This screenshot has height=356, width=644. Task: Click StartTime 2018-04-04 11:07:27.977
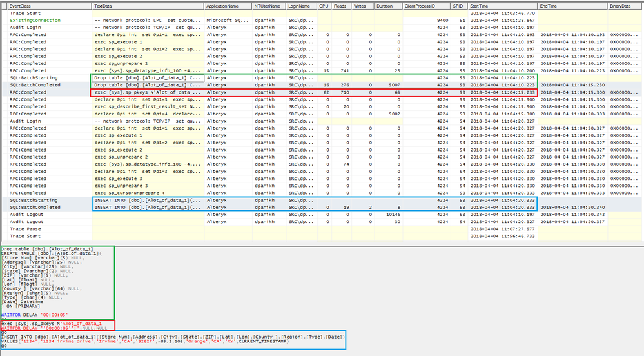tap(503, 229)
